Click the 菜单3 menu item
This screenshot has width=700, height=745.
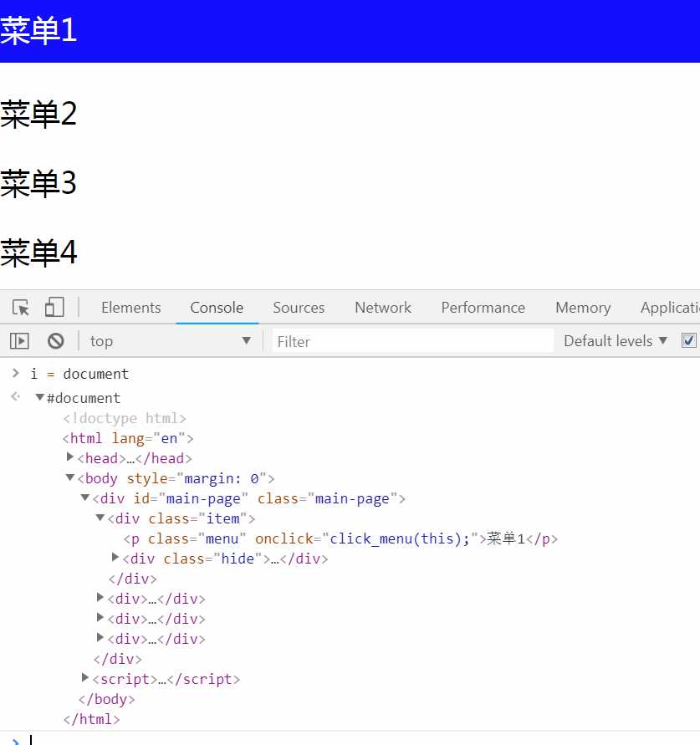click(38, 183)
